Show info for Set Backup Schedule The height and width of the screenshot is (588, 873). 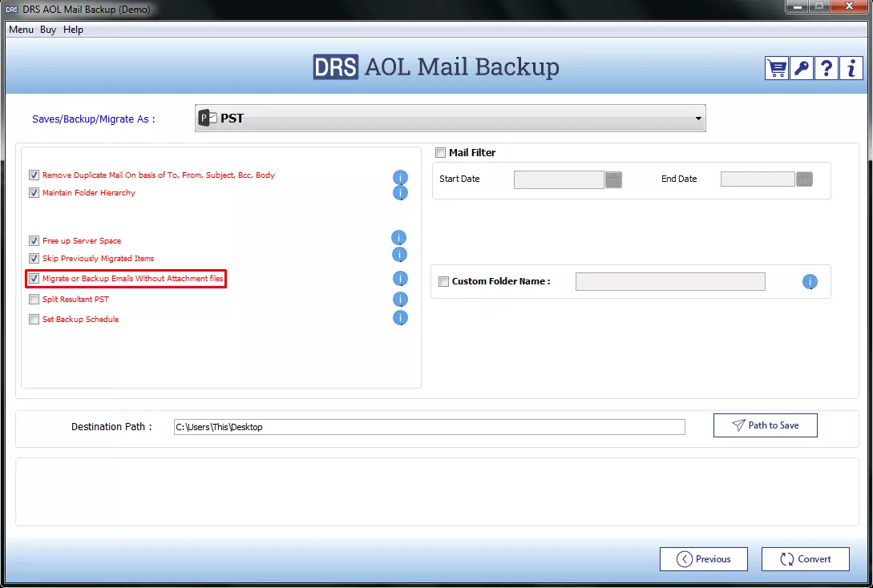[400, 318]
